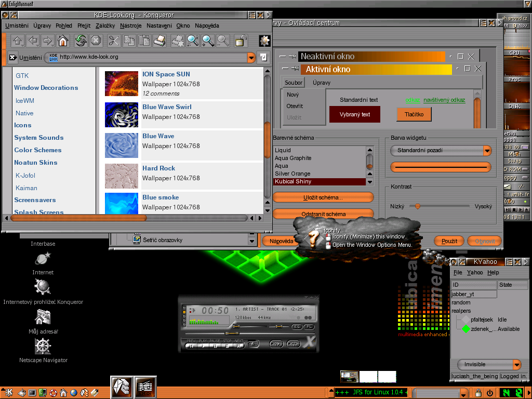Click the Up arrow in Konqueror toolbar

(x=17, y=41)
